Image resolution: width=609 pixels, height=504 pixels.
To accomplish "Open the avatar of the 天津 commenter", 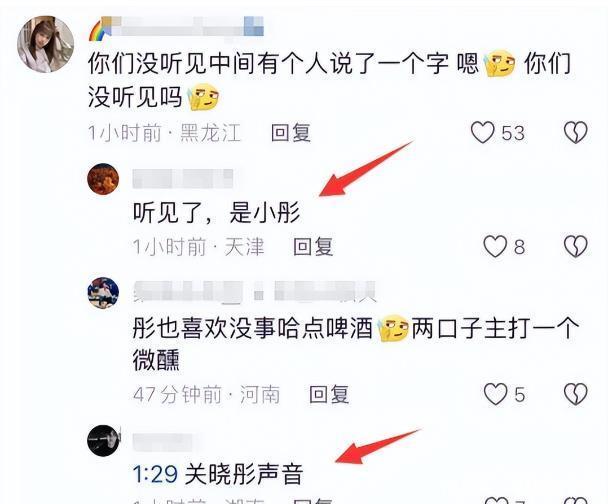I will coord(103,179).
